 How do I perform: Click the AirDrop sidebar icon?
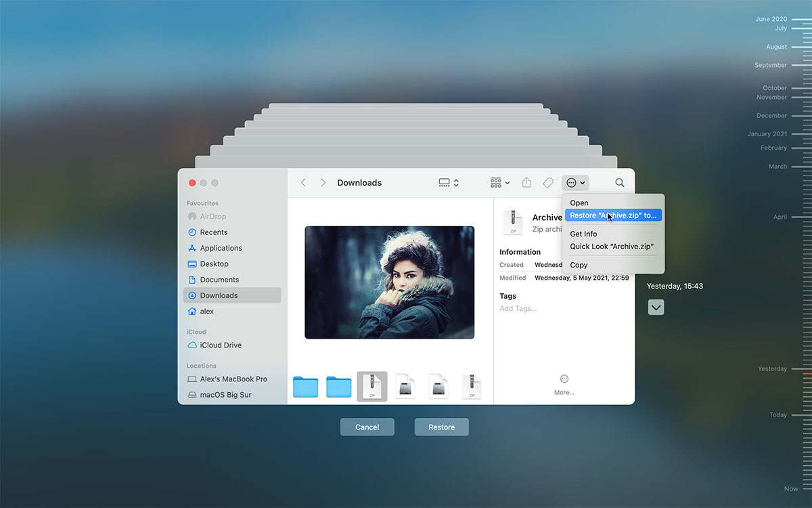click(x=192, y=217)
